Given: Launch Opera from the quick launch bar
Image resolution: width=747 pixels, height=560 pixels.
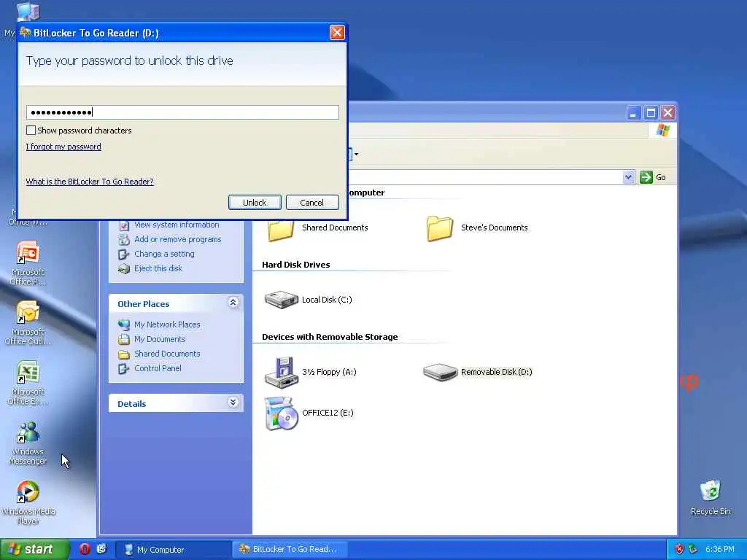Looking at the screenshot, I should point(85,549).
